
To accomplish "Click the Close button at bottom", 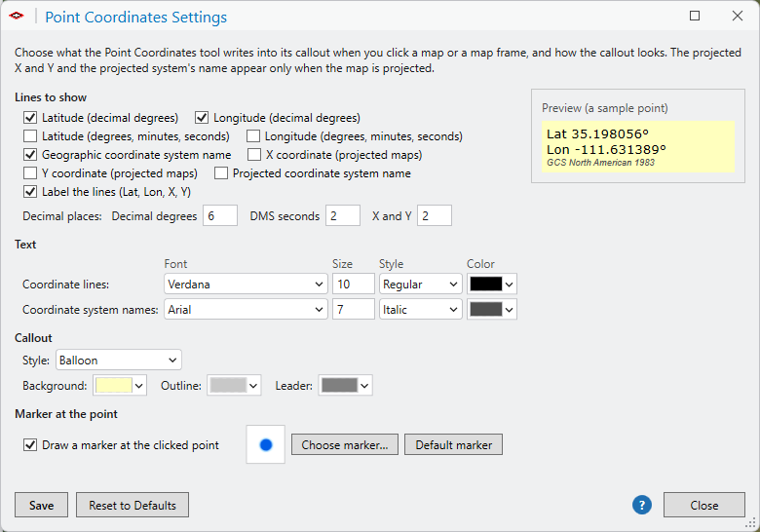I will (704, 506).
